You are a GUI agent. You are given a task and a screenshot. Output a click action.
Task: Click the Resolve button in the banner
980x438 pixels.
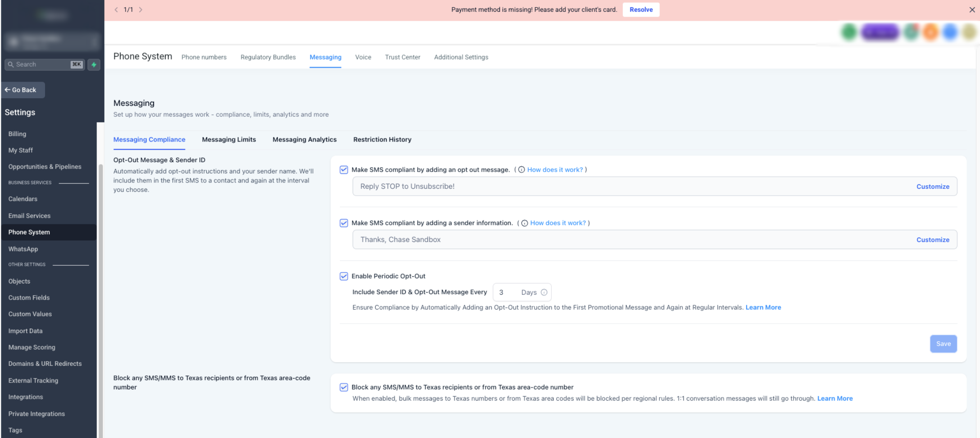coord(641,9)
